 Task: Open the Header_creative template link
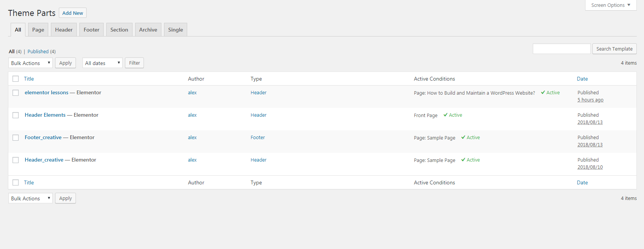44,160
